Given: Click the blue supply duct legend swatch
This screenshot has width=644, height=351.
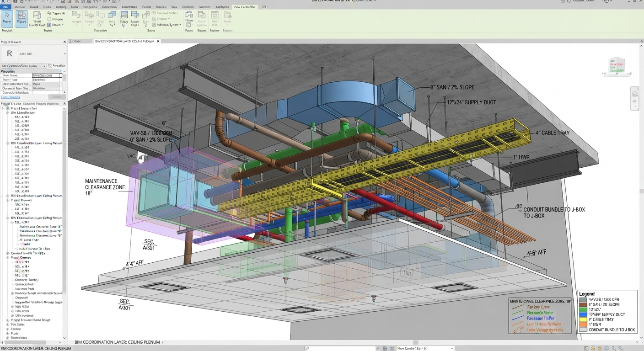Looking at the screenshot, I should tap(583, 314).
